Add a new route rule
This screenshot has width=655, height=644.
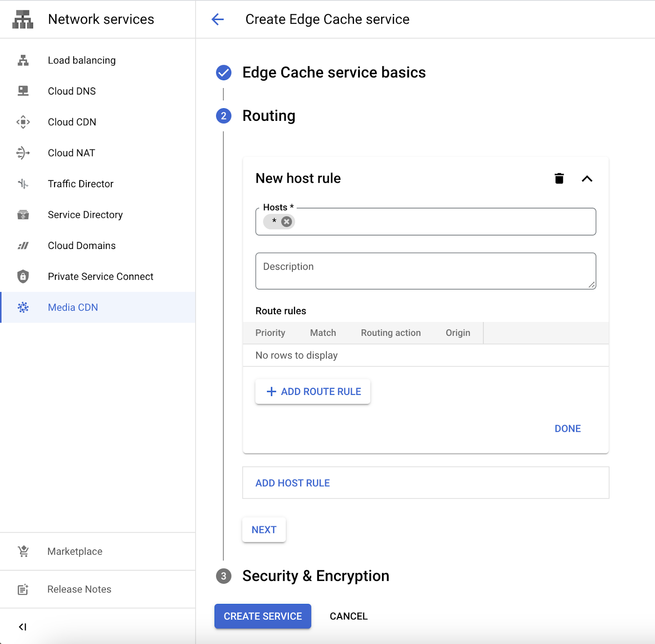(x=313, y=392)
